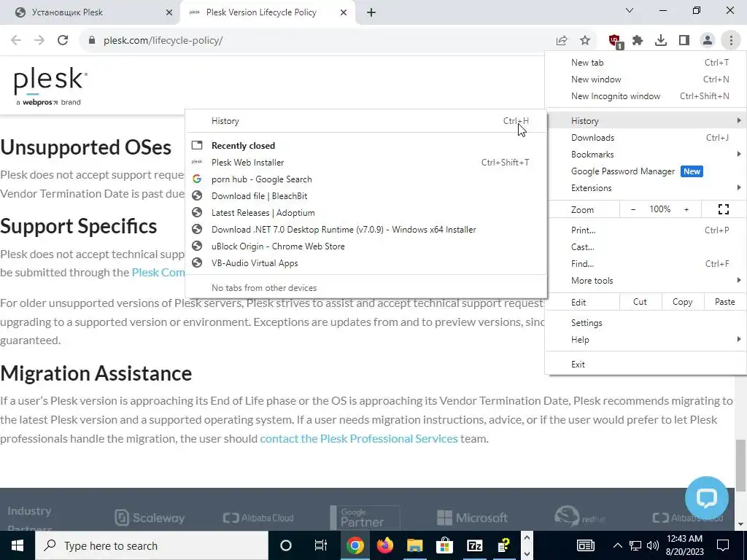Click the Cut button in Edit row
The width and height of the screenshot is (747, 560).
pyautogui.click(x=640, y=302)
